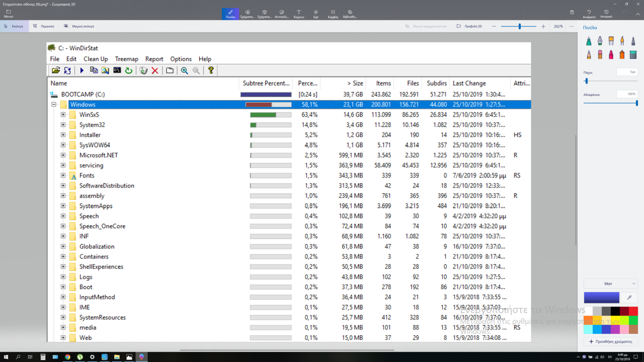Click the opacity (Αδιαφάνεια) slider
Viewport: 644px width, 362px height.
click(610, 103)
